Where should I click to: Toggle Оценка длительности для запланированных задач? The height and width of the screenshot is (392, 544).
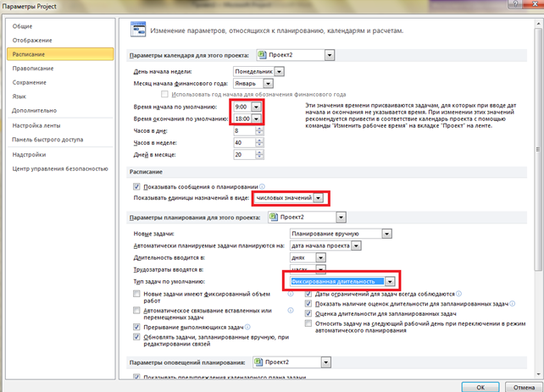[x=308, y=313]
